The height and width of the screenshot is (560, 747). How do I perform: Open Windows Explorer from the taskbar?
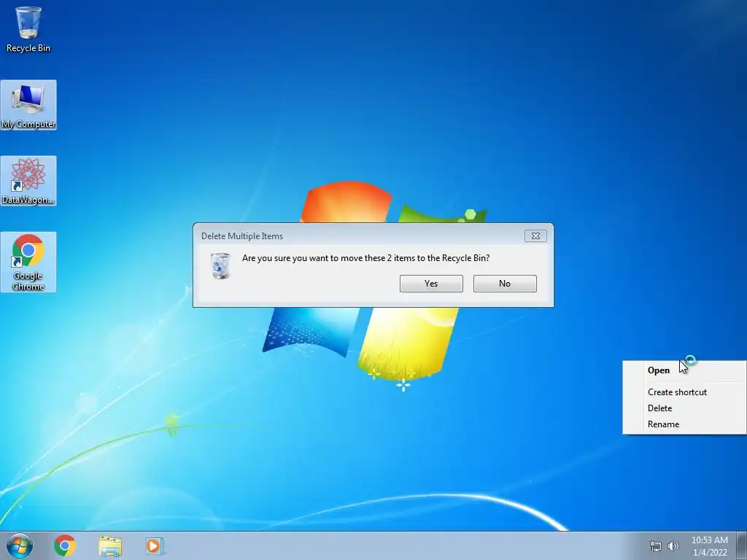coord(110,546)
